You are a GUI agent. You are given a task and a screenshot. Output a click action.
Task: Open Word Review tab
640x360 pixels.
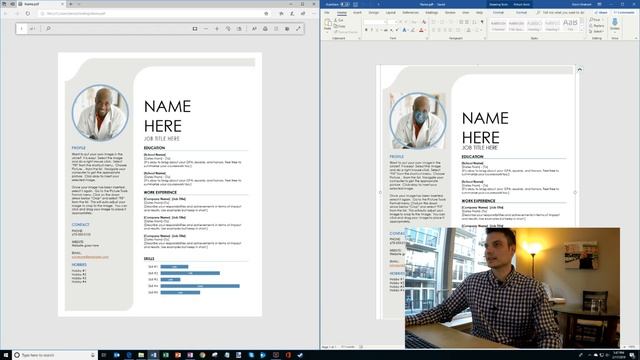(x=450, y=13)
